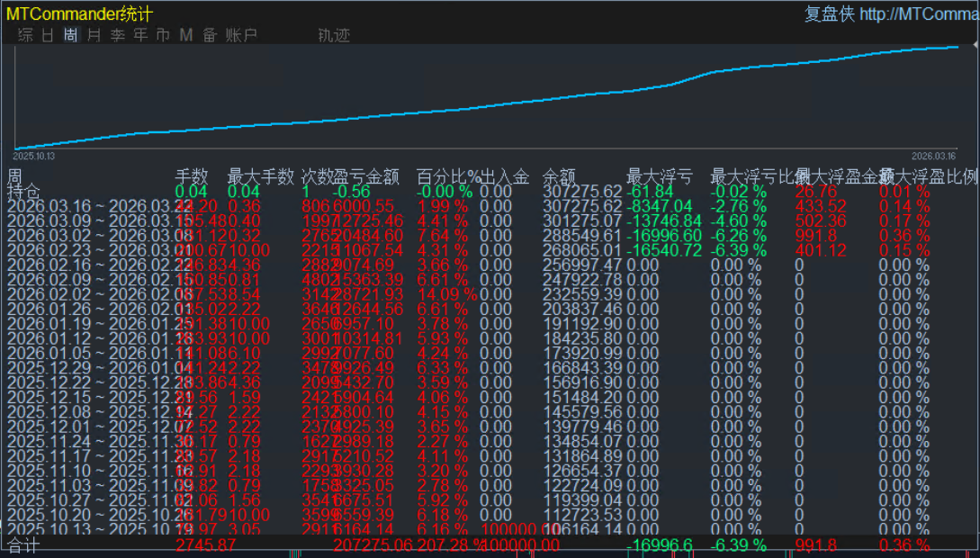This screenshot has height=558, width=980.
Task: Open the 账户 account tab
Action: 241,35
